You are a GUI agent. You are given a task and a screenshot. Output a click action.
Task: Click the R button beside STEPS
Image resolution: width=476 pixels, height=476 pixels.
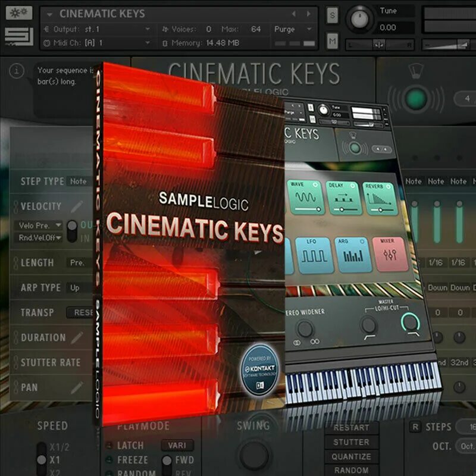coord(415,427)
